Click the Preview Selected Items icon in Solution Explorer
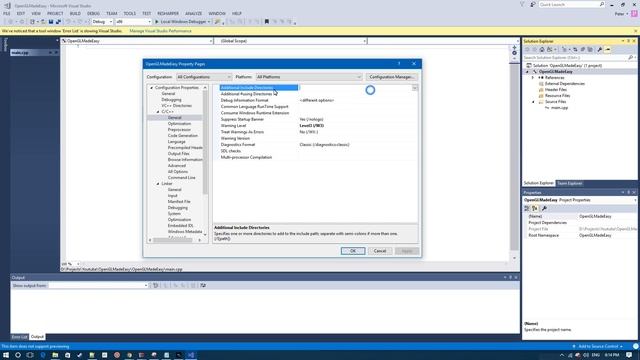 pos(608,49)
